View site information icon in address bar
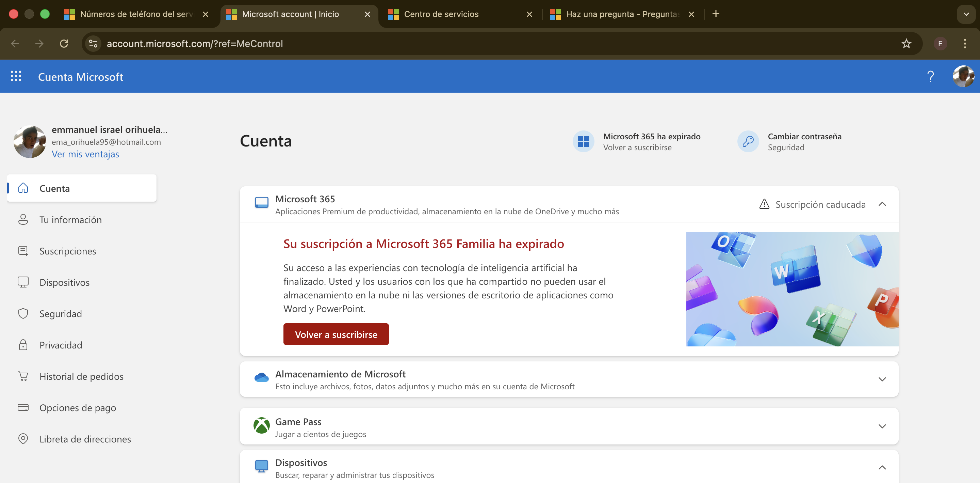Screen dimensions: 980x483 pos(93,43)
